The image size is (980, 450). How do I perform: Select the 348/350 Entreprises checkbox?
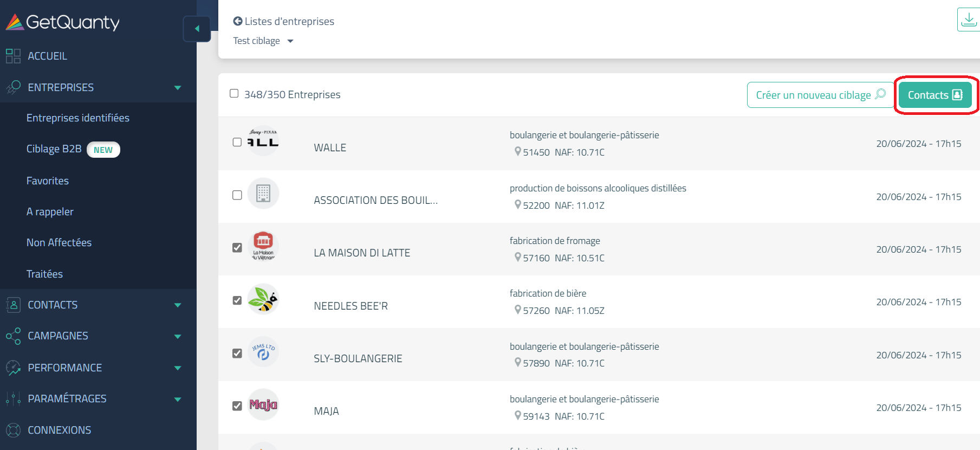234,93
